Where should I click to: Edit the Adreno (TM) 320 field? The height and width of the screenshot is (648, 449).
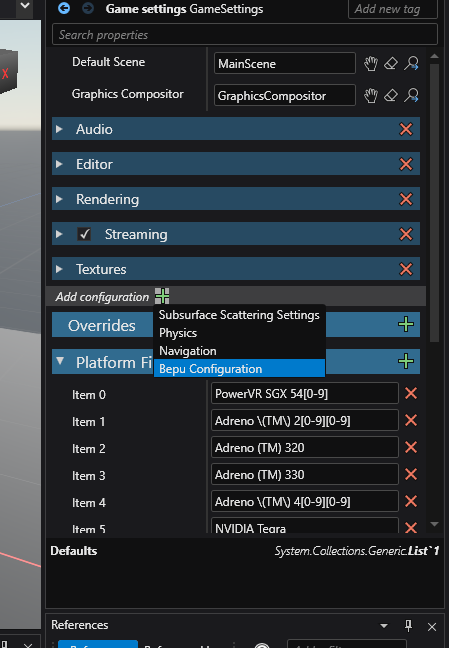point(305,447)
